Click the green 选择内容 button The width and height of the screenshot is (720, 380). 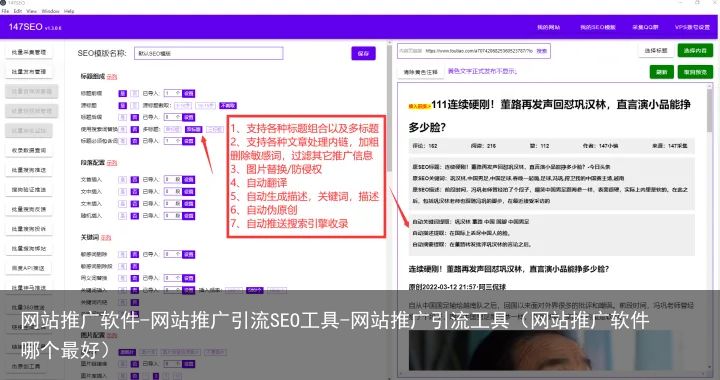click(x=695, y=50)
